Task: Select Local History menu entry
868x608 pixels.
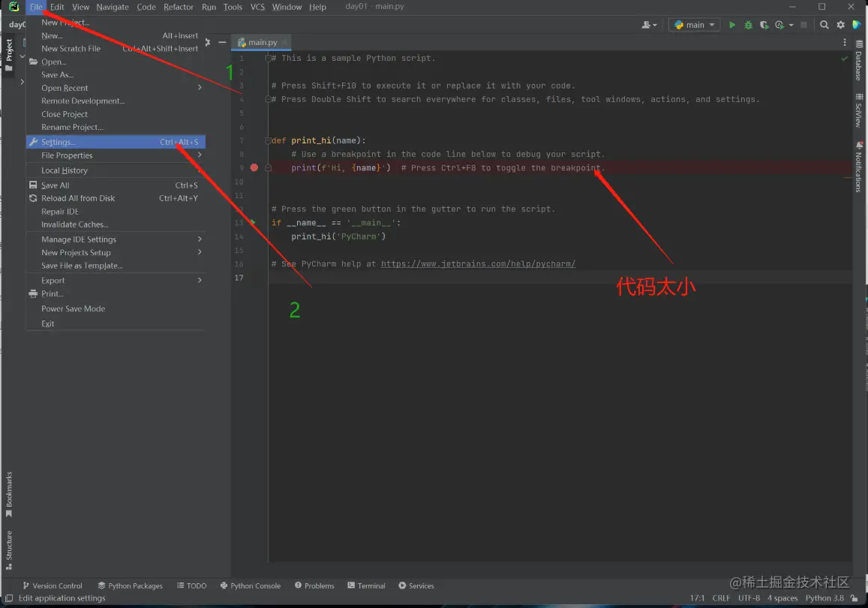Action: coord(116,170)
